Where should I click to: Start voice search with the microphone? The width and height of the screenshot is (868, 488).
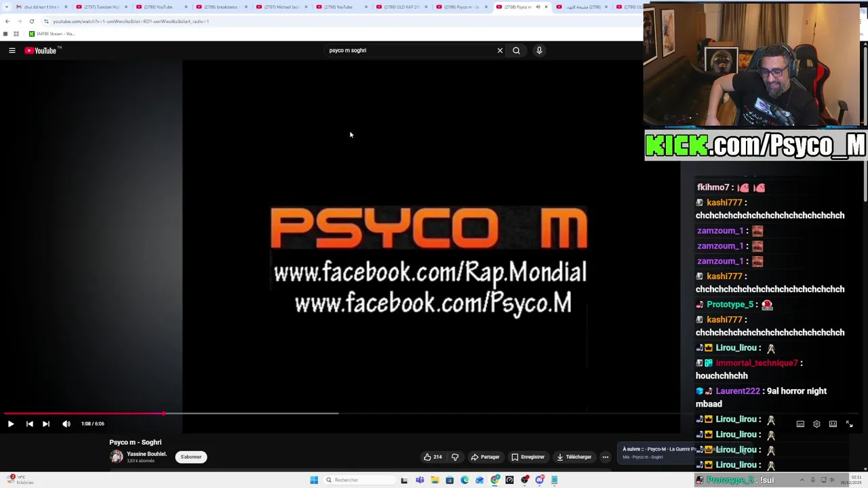click(539, 50)
